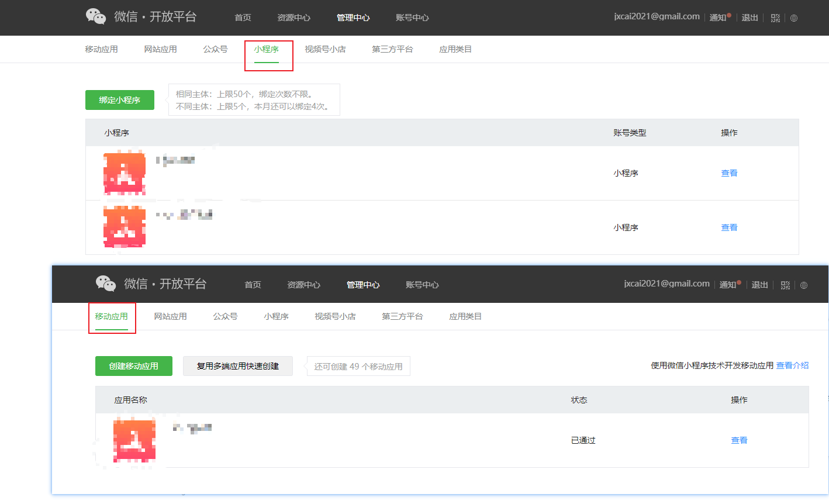Viewport: 829px width, 504px height.
Task: Open 资源中心 in the upper window
Action: 293,18
